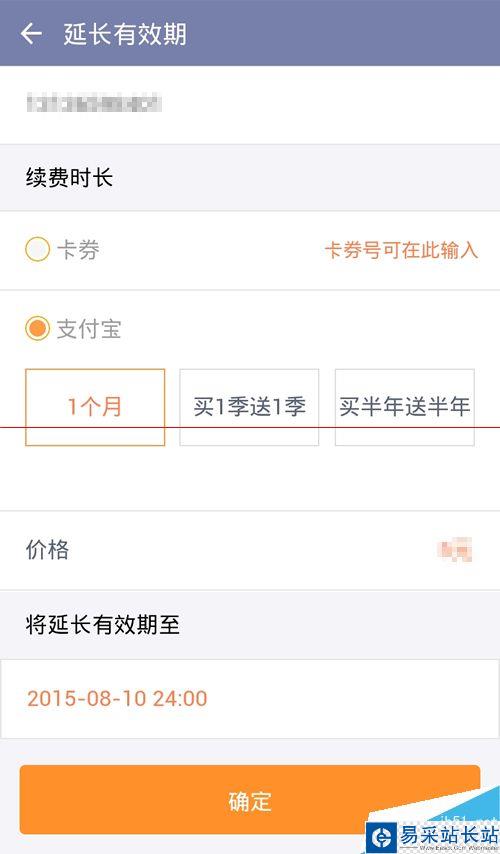
Task: Choose the 买1季送1季 option
Action: coord(249,407)
